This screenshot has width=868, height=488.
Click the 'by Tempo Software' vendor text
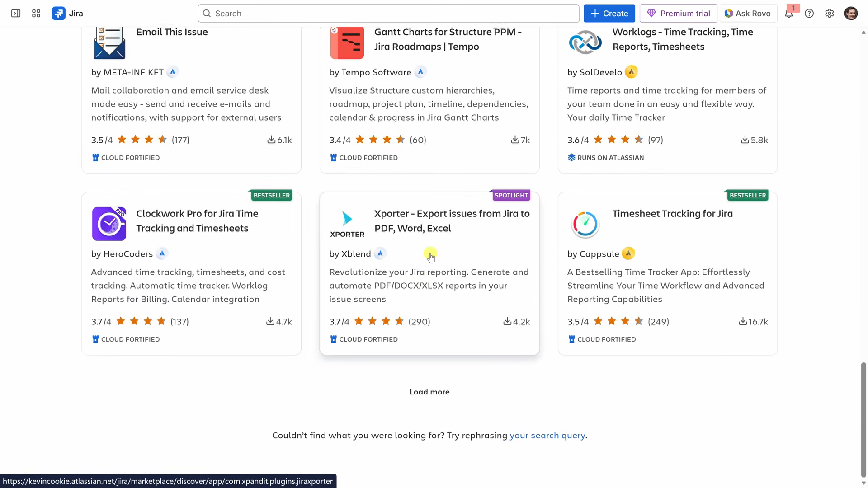pos(370,72)
